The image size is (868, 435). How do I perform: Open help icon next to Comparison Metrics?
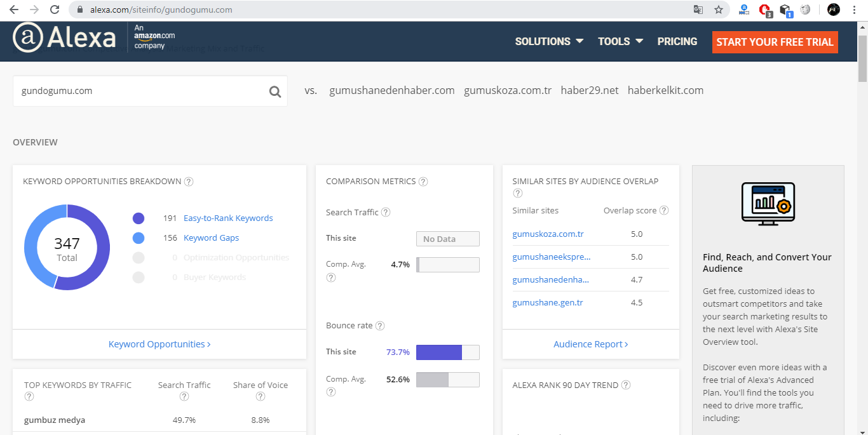click(x=423, y=182)
